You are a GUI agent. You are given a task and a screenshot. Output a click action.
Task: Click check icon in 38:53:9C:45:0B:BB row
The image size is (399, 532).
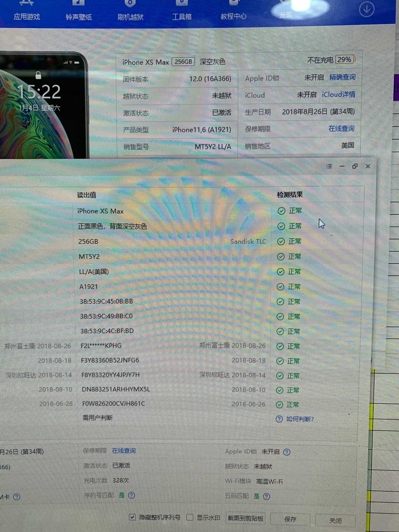coord(280,301)
